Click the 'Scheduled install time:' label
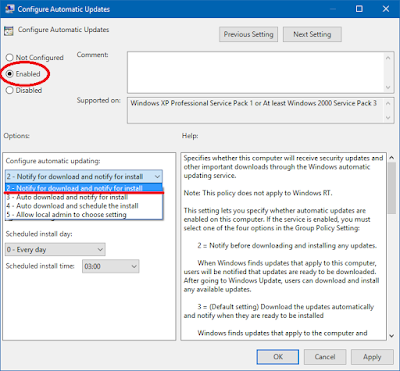Screen dimensions: 400x371 pyautogui.click(x=40, y=266)
